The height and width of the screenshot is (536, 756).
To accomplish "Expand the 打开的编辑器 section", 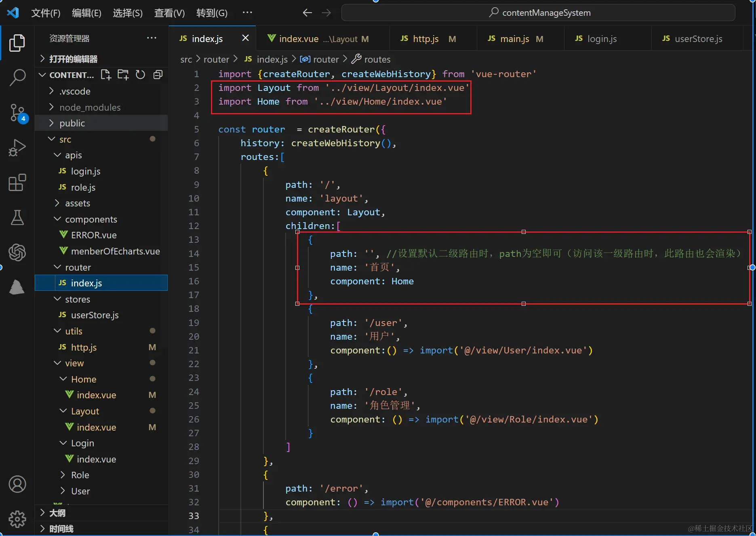I will (x=101, y=59).
